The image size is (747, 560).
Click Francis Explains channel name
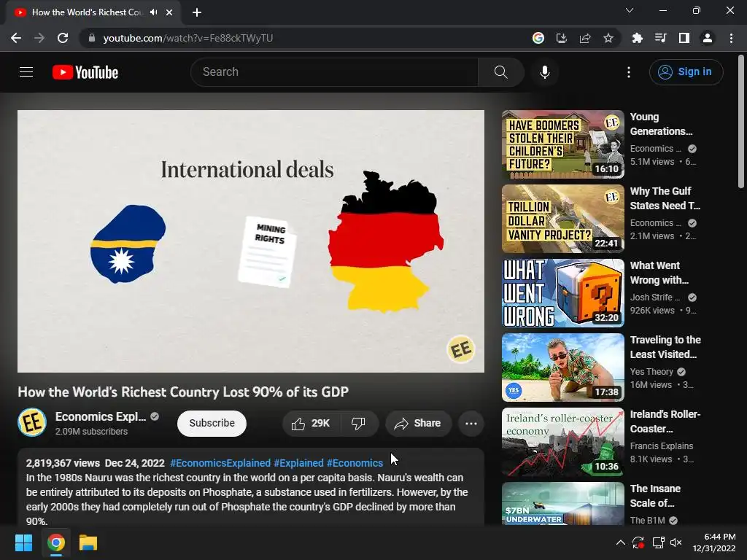pos(661,446)
